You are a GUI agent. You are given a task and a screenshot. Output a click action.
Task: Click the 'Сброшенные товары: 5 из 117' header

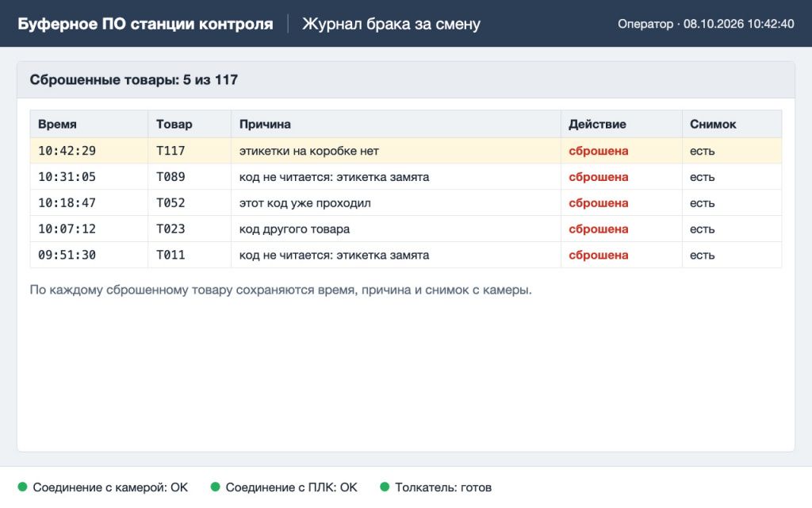(133, 80)
